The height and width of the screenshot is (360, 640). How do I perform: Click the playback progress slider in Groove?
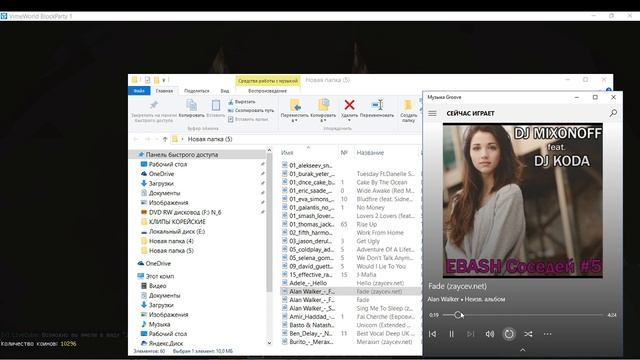coord(523,315)
